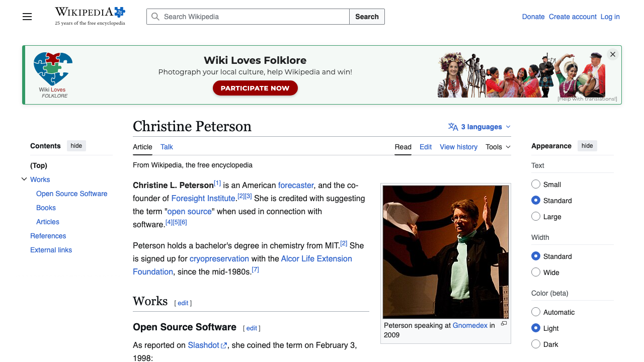
Task: Hide the Appearance panel
Action: click(587, 146)
